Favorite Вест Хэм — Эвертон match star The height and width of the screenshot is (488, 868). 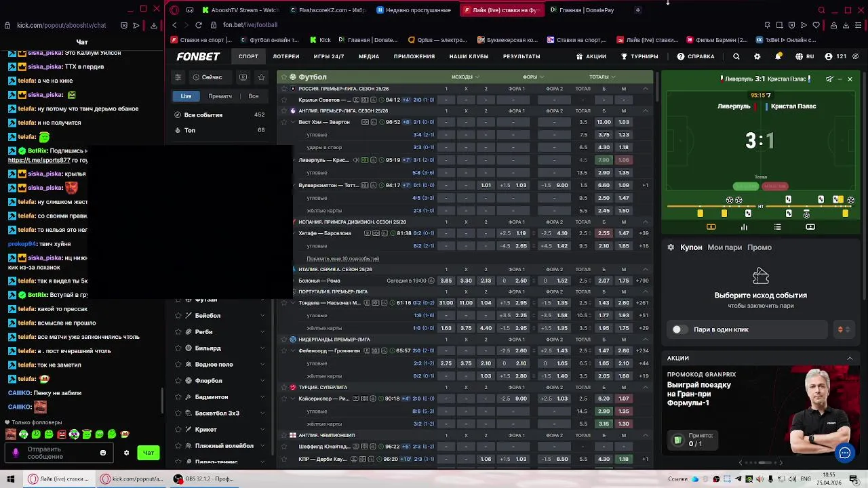(284, 123)
